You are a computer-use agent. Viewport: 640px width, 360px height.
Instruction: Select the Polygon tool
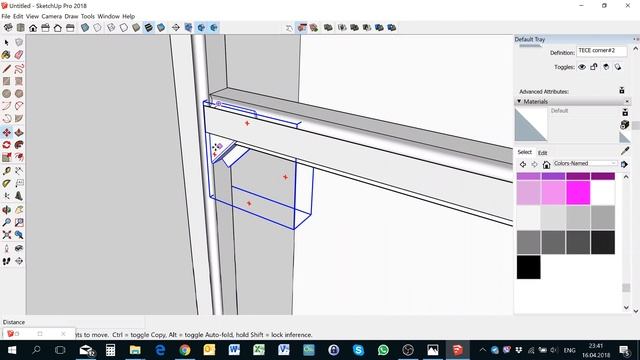[19, 93]
